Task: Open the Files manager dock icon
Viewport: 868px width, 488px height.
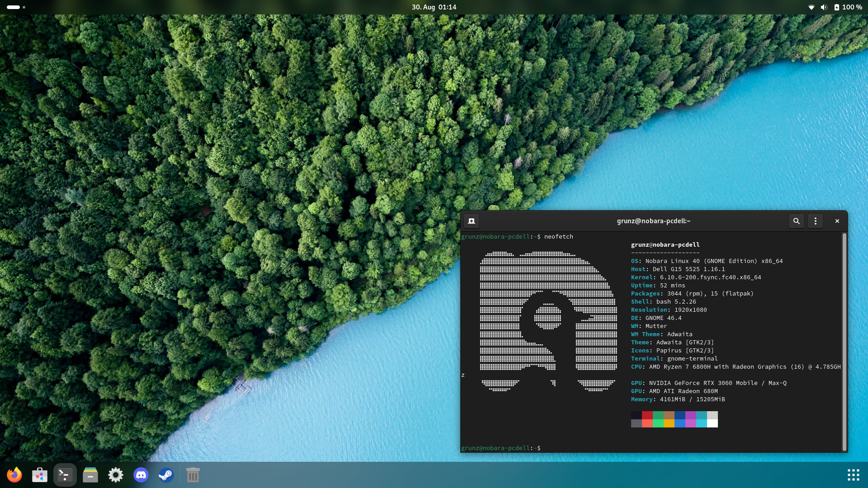Action: [x=90, y=475]
